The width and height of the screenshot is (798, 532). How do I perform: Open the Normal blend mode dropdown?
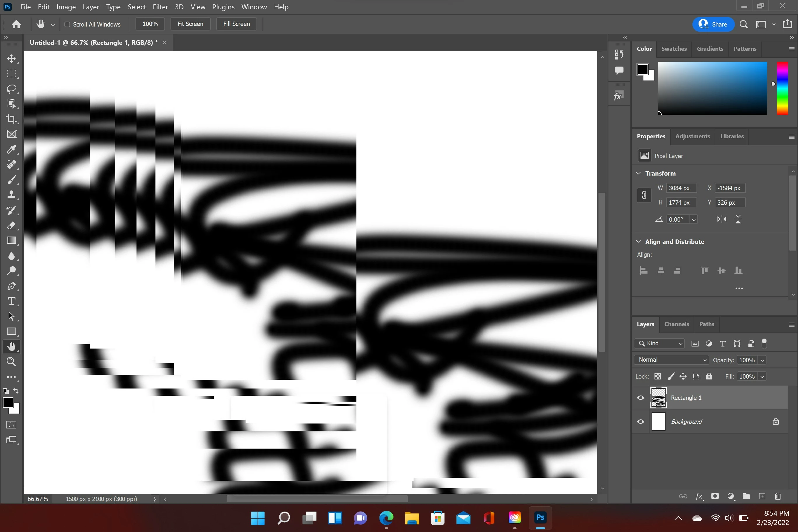point(671,360)
